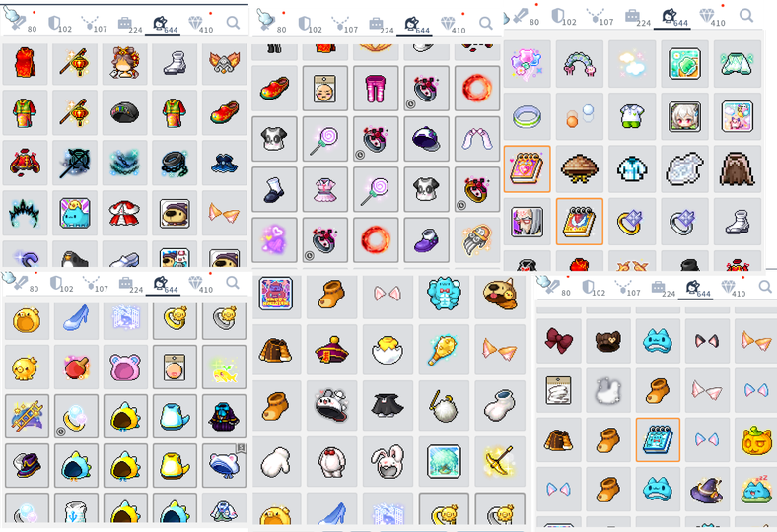777x532 pixels.
Task: Select the sparkling yellow whale item
Action: coord(225,366)
